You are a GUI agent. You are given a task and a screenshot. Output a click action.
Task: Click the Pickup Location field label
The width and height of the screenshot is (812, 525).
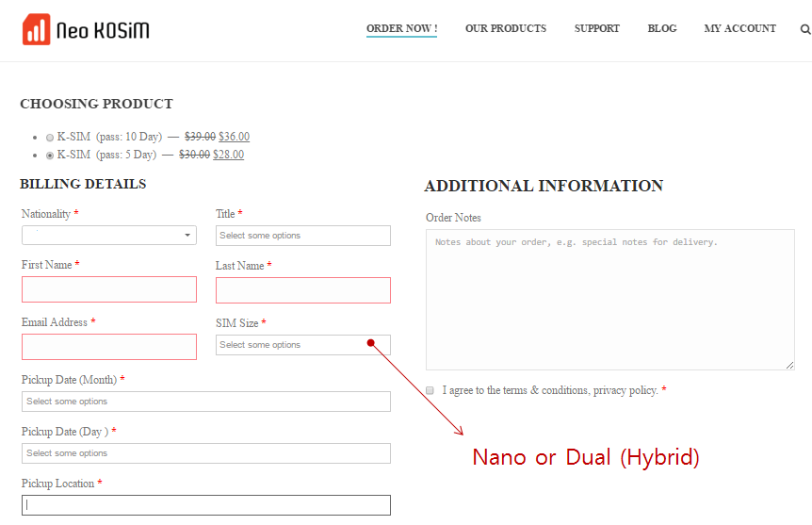tap(58, 484)
